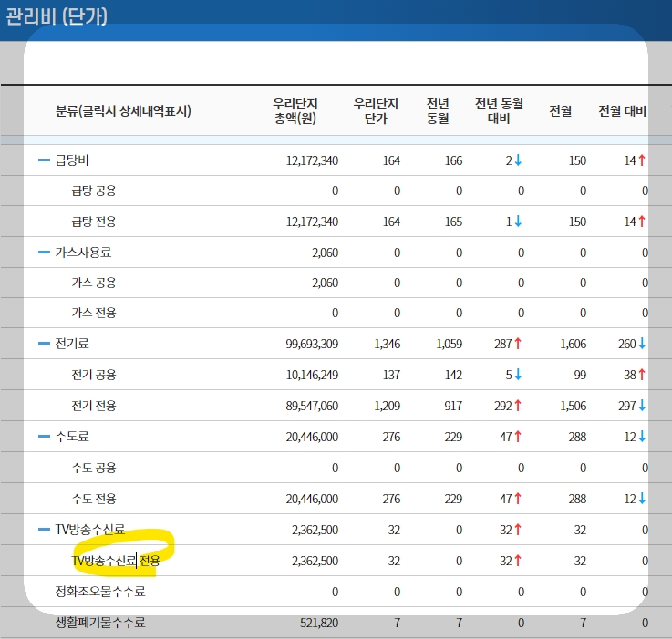
Task: Open 급탕비 category details
Action: point(71,160)
